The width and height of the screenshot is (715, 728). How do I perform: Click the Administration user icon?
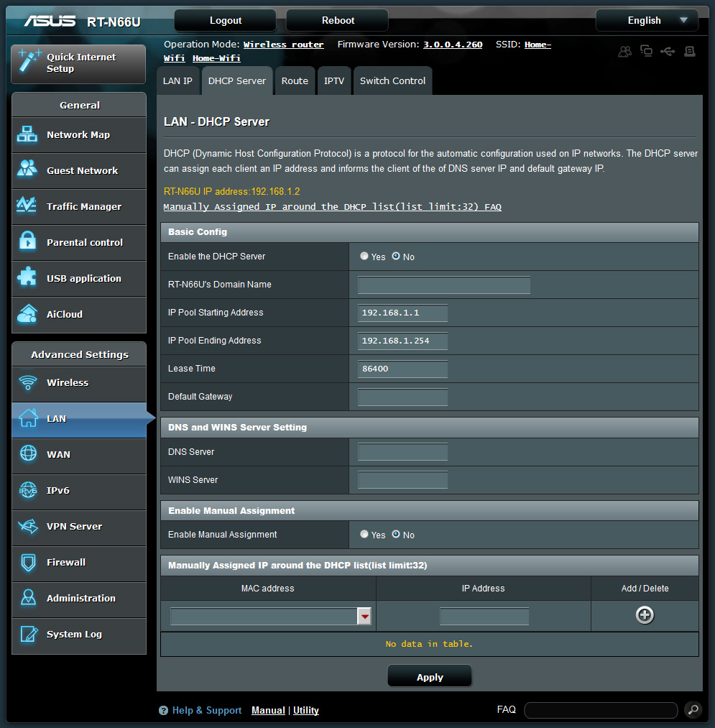point(28,597)
